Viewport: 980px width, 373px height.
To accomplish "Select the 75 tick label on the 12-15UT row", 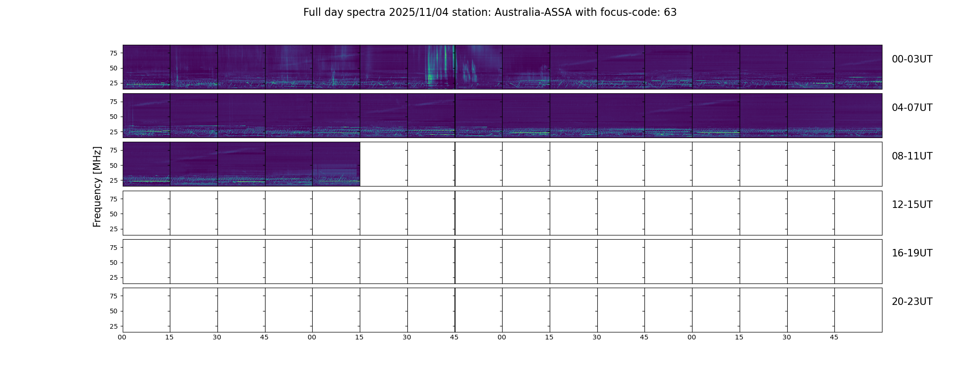I will click(113, 199).
